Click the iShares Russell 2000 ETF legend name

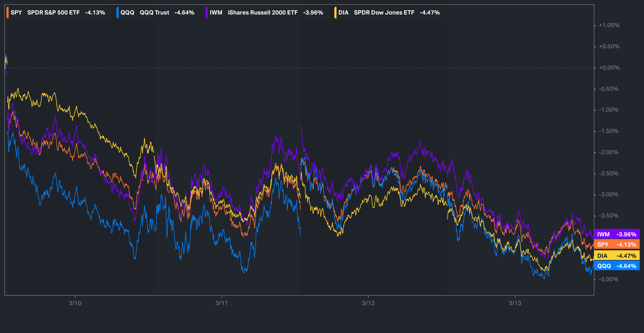click(x=262, y=13)
